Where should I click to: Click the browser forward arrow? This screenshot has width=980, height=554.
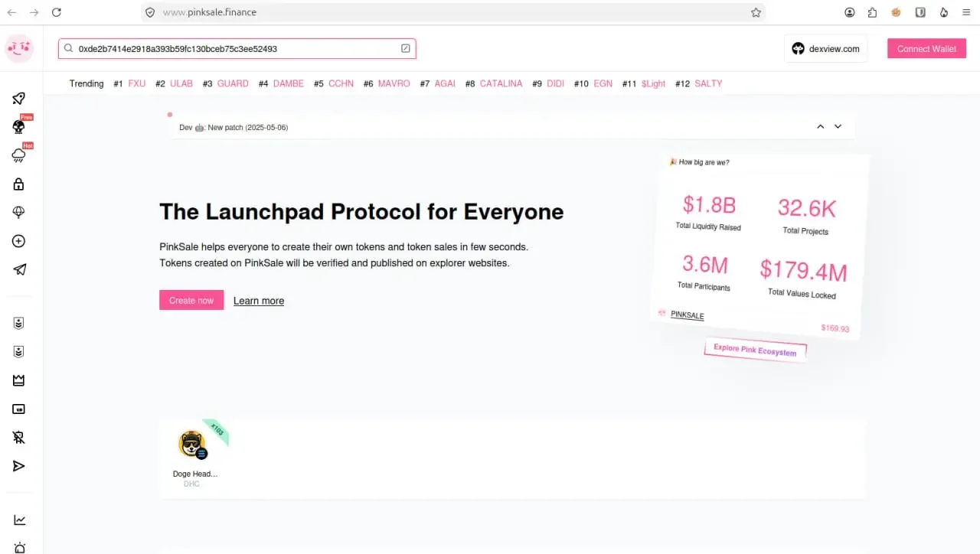click(34, 12)
